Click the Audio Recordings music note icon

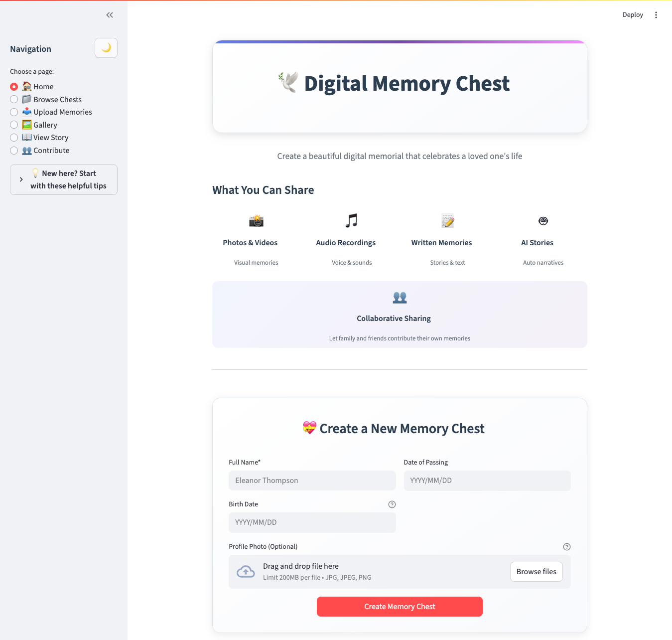click(x=352, y=221)
